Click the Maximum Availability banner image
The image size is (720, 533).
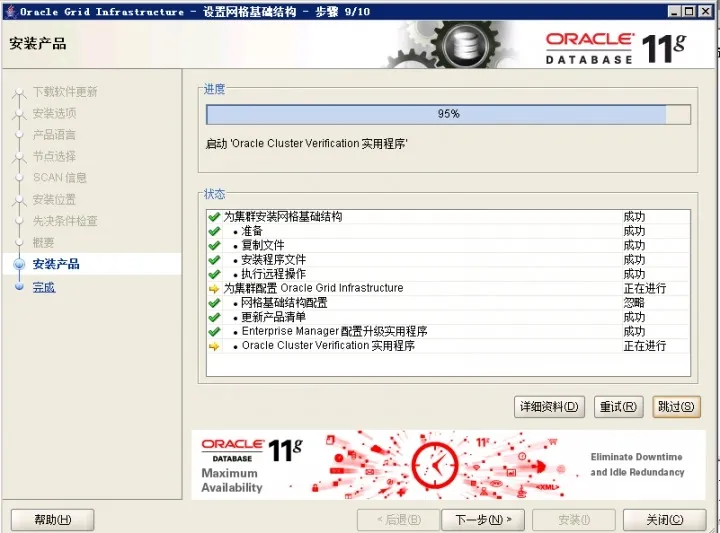coord(448,465)
